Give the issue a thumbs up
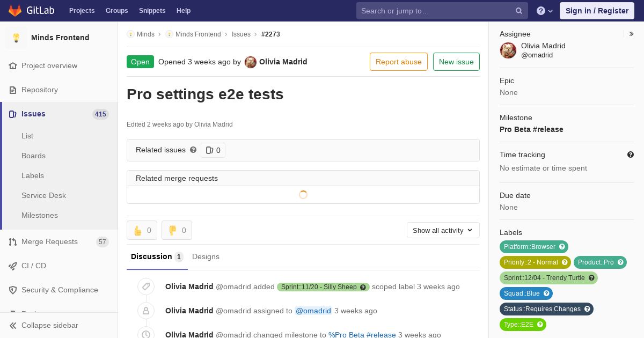The width and height of the screenshot is (644, 338). tap(142, 230)
